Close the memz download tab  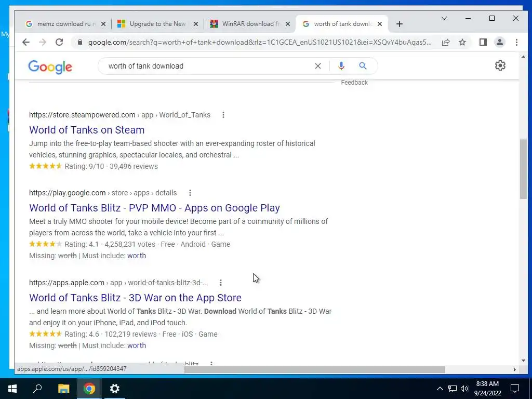click(x=103, y=24)
